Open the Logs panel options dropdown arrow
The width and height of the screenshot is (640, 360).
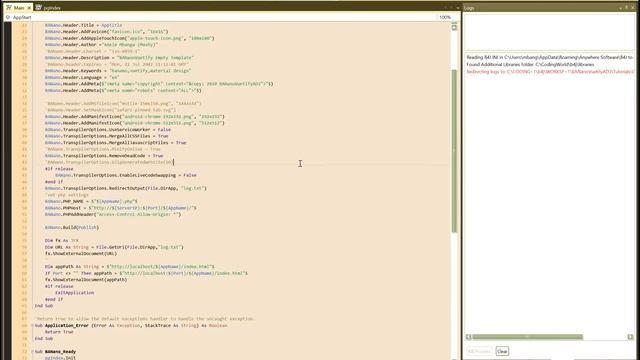point(620,8)
